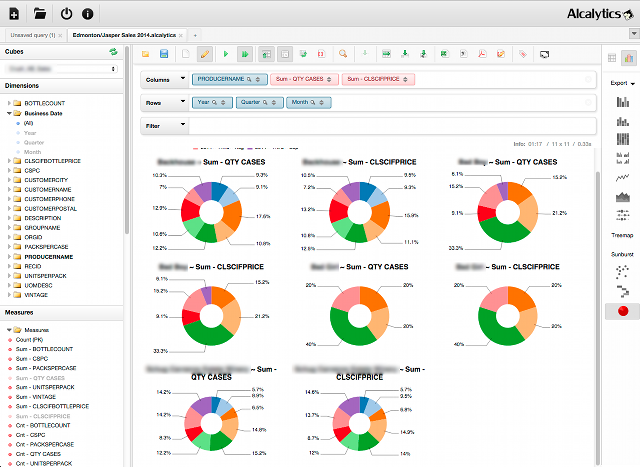Select the 100% stacked bar chart icon
The width and height of the screenshot is (640, 467).
tap(622, 139)
